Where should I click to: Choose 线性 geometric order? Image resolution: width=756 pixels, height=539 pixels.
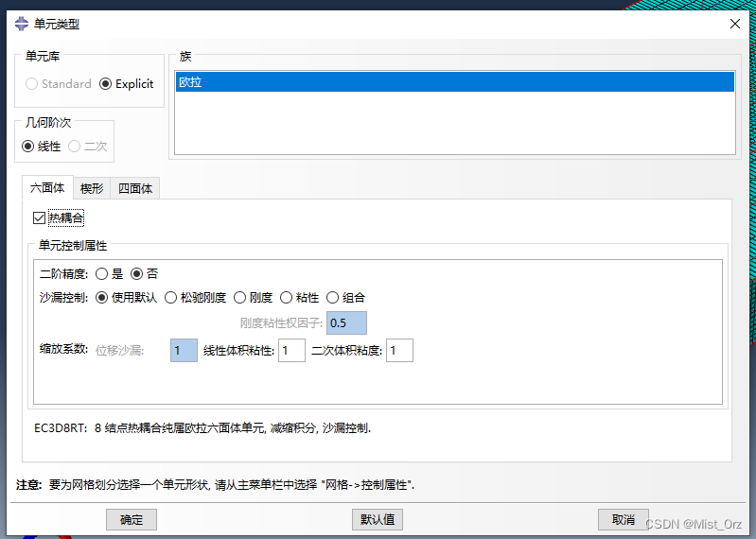click(28, 147)
